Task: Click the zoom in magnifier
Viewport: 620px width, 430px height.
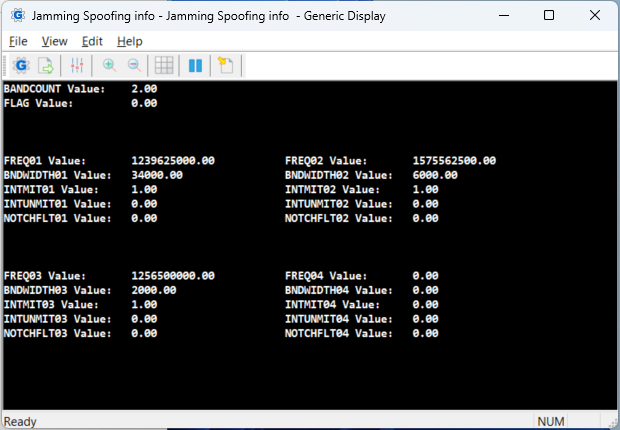Action: pos(108,65)
